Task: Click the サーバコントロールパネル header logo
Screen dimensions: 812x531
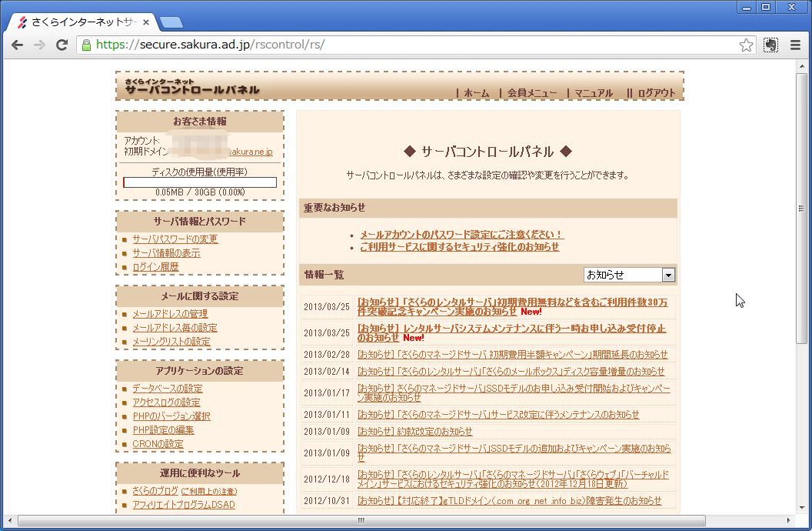Action: tap(191, 86)
